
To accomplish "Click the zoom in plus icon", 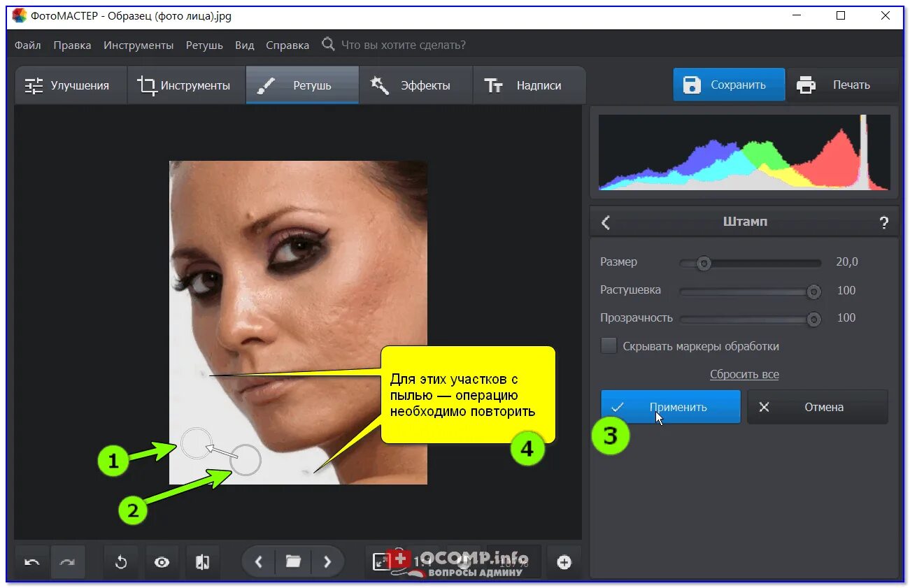I will (x=564, y=562).
